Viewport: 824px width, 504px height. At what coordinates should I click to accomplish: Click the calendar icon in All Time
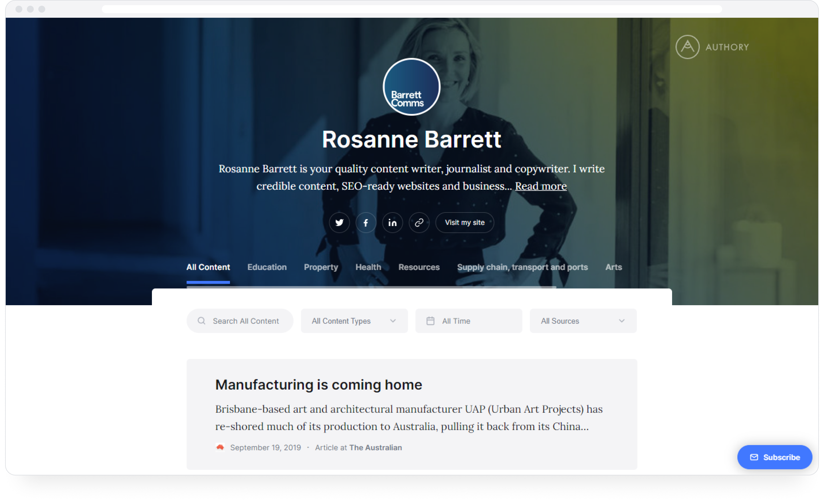[x=430, y=321]
